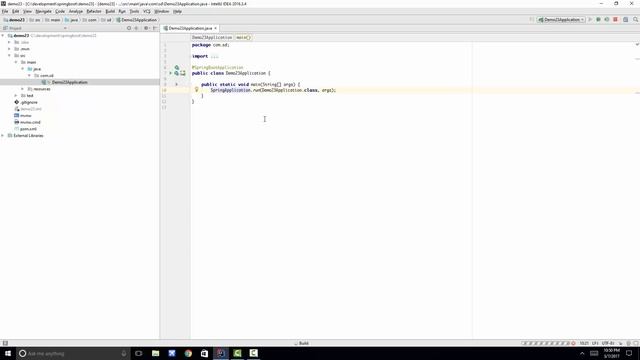Click the com breadcrumb in navigation bar
This screenshot has width=640, height=360.
pos(90,20)
